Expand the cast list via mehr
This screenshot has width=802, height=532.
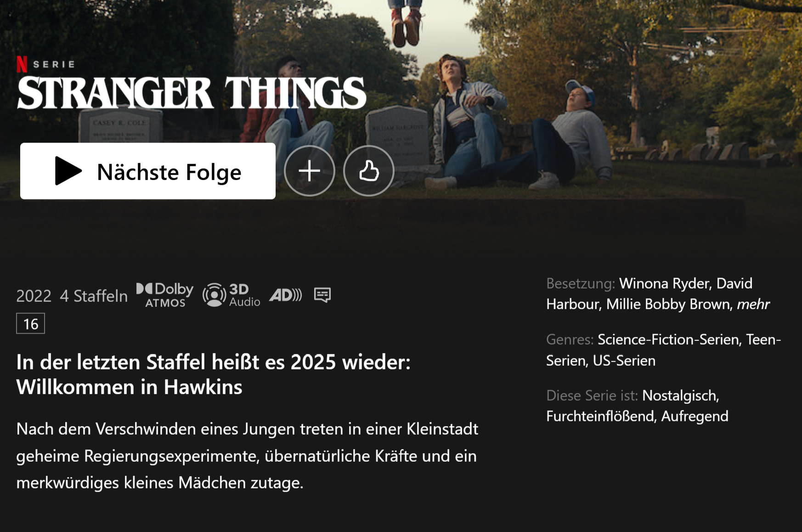753,304
